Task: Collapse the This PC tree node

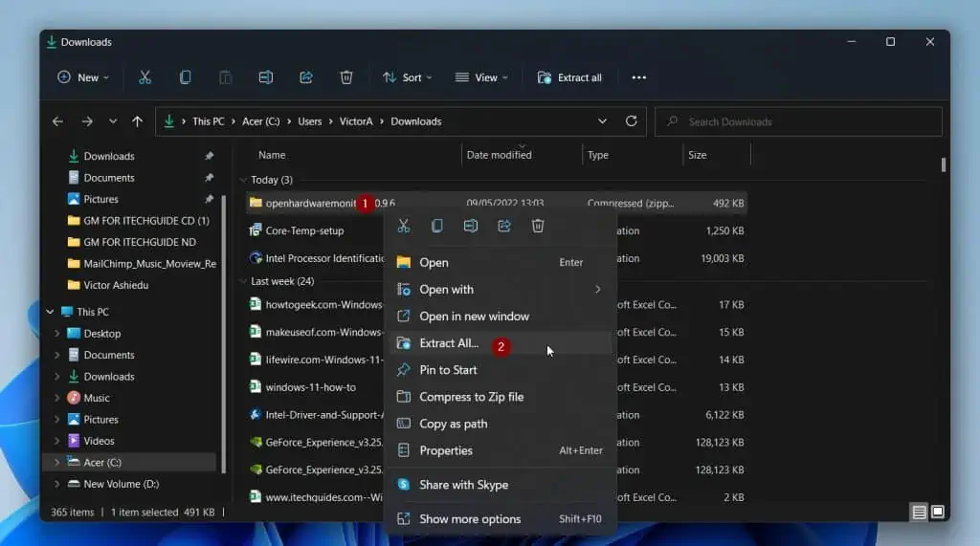Action: (50, 312)
